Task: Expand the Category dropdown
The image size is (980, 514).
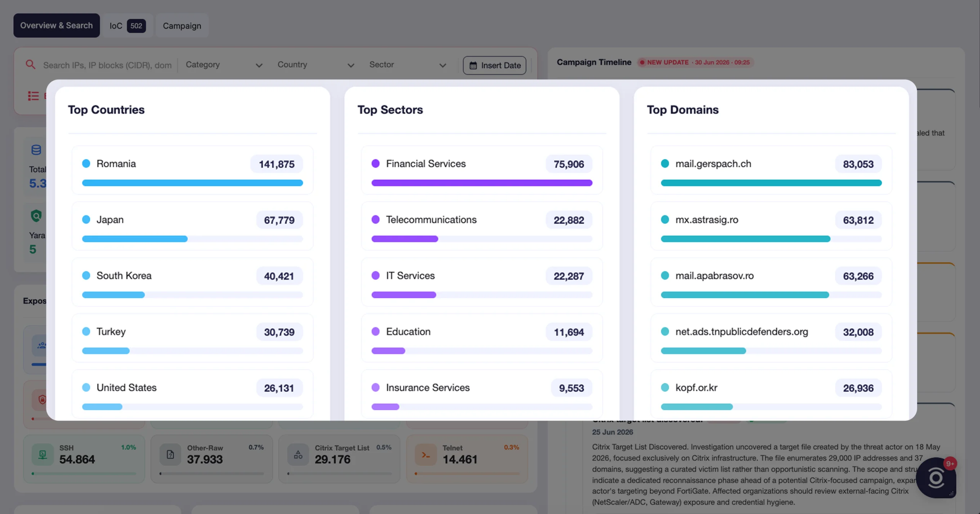Action: tap(224, 65)
